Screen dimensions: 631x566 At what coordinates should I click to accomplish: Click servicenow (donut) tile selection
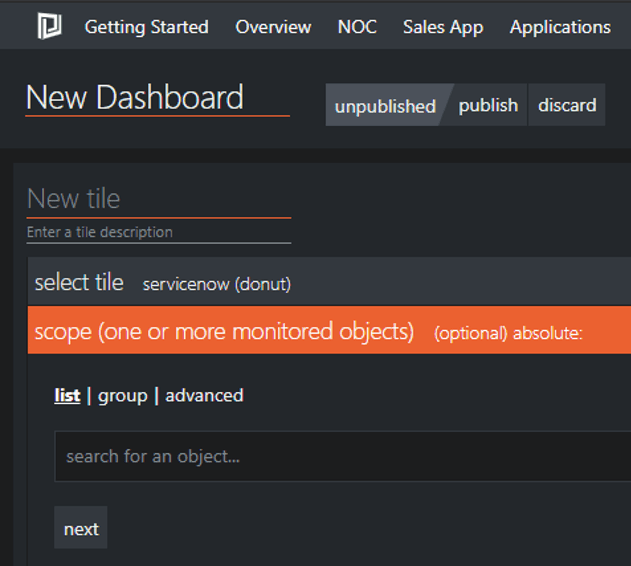pyautogui.click(x=217, y=284)
